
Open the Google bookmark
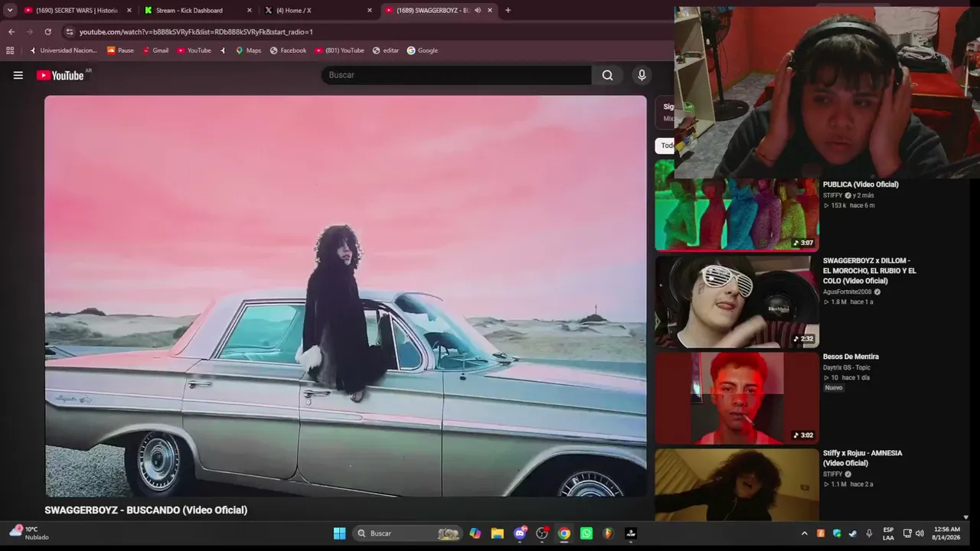(423, 51)
